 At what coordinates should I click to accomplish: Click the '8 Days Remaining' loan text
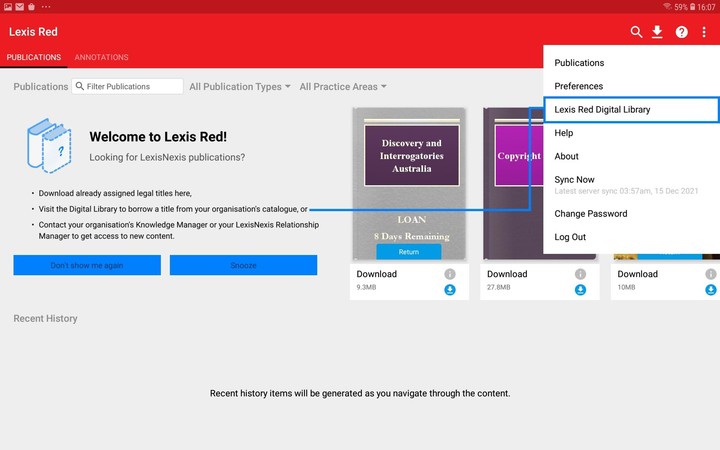click(x=412, y=236)
